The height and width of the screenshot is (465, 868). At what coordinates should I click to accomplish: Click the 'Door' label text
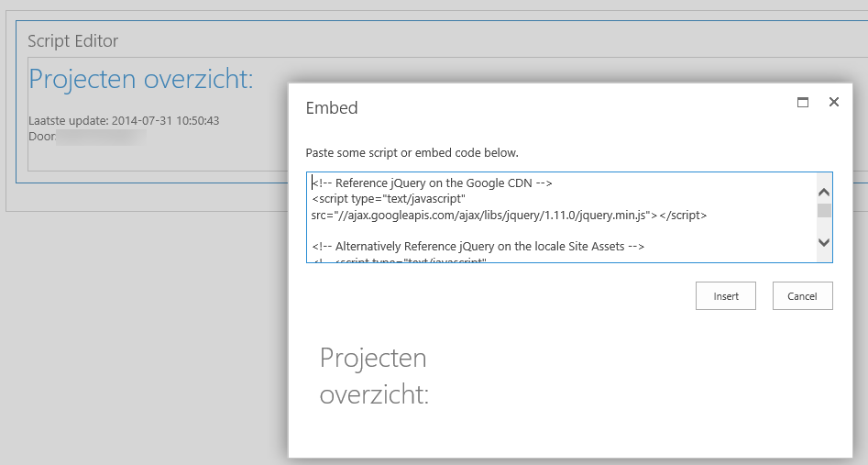(41, 137)
